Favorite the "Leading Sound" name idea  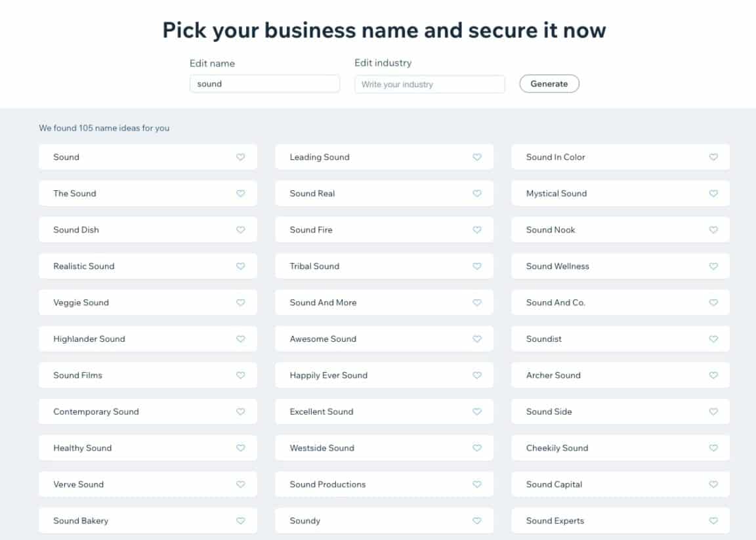(477, 157)
